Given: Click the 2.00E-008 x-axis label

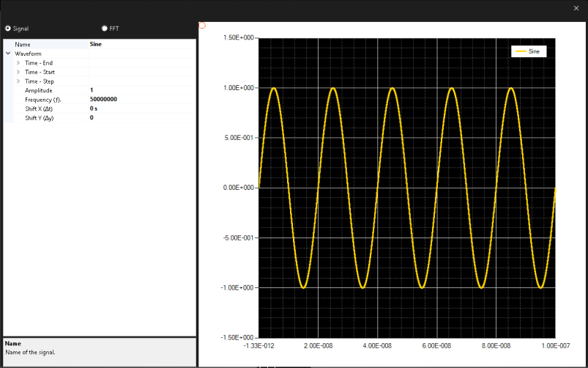Looking at the screenshot, I should pyautogui.click(x=318, y=346).
